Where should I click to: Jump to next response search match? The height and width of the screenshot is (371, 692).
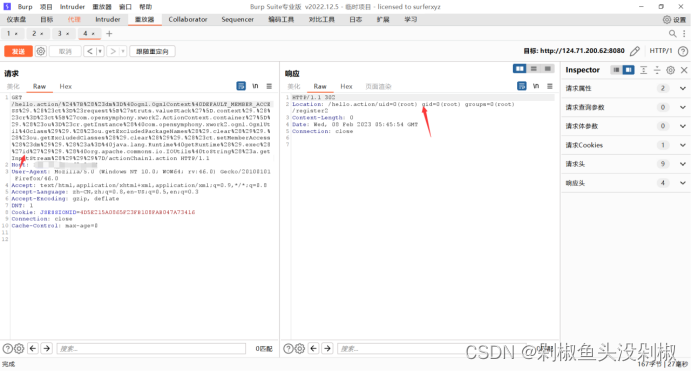(x=327, y=349)
